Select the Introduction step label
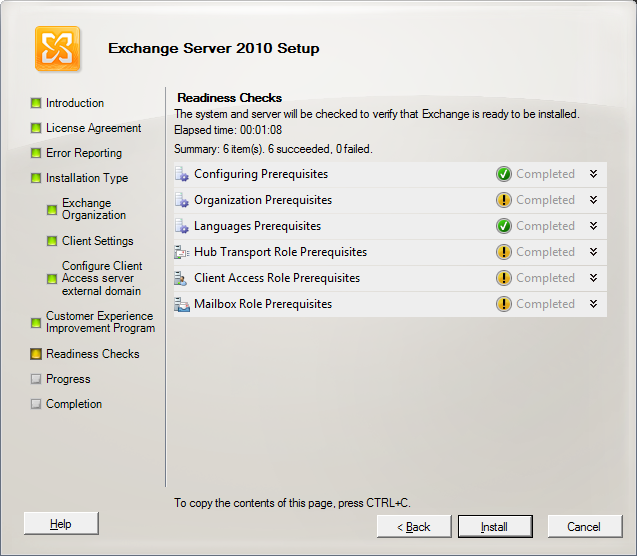Screen dimensions: 637x556 [x=75, y=103]
